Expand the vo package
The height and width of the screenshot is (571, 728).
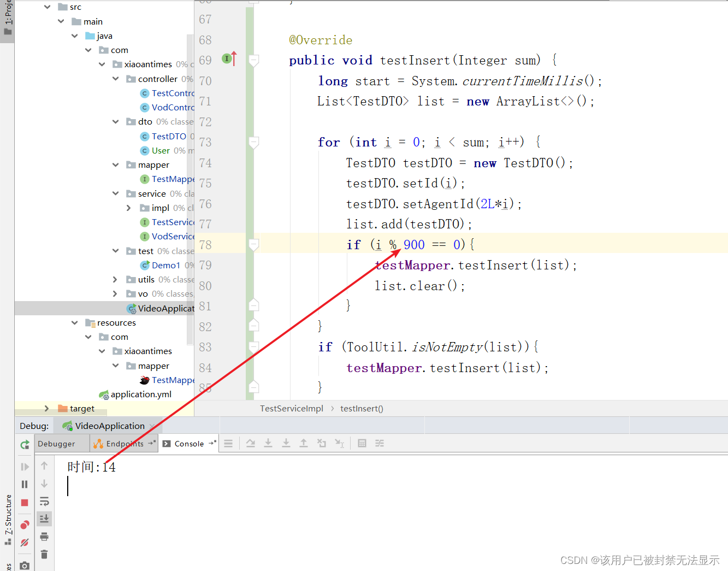[115, 293]
